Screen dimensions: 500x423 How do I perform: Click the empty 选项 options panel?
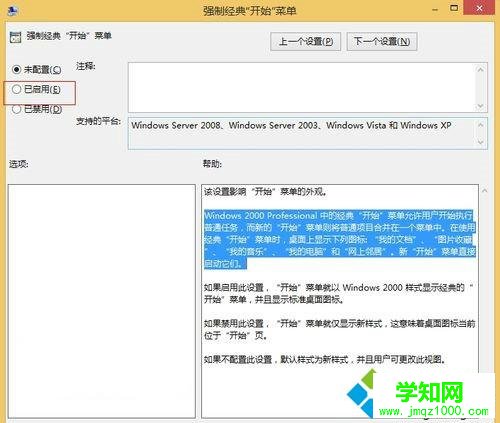pos(102,301)
